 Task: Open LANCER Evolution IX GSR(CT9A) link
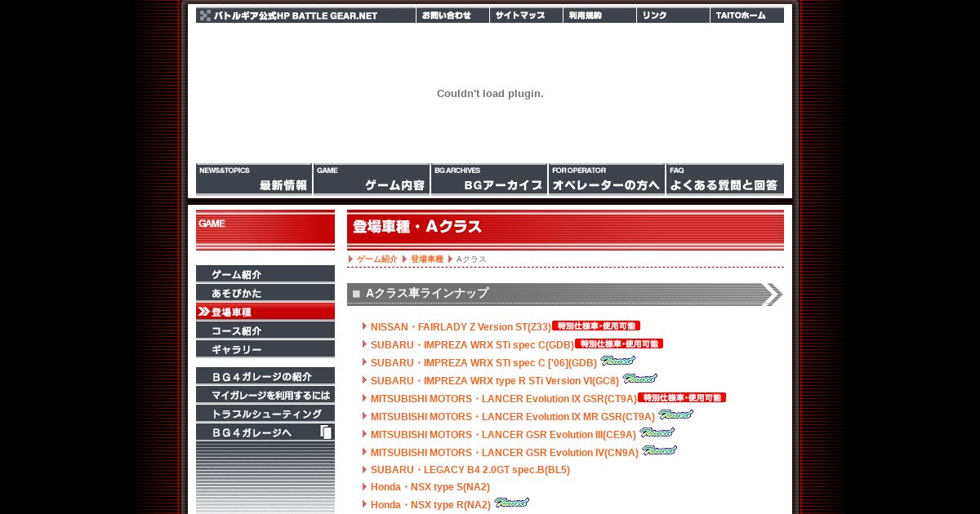(x=504, y=399)
